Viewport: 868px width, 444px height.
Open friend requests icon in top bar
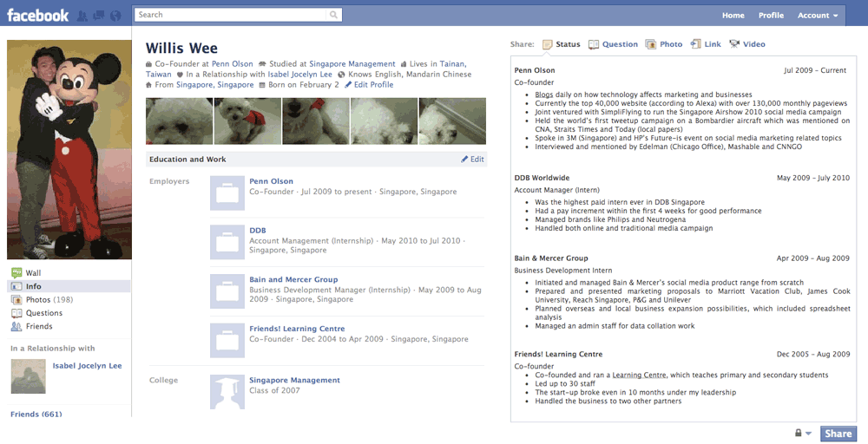(82, 16)
